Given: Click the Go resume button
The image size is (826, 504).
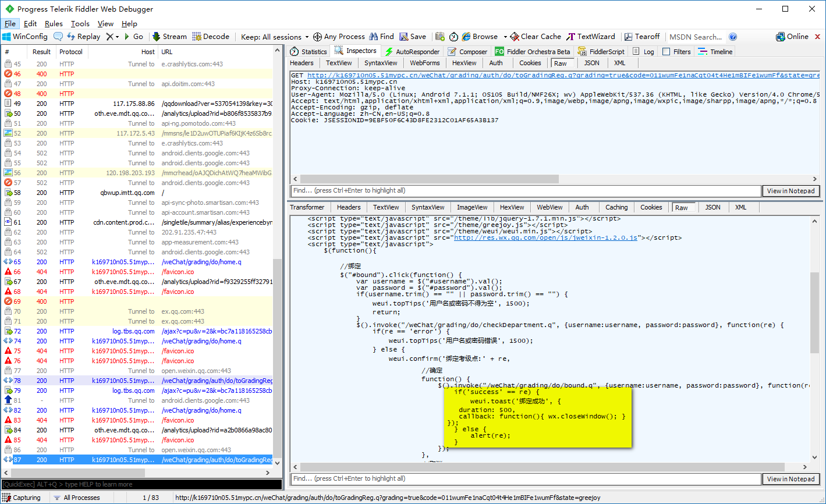Looking at the screenshot, I should tap(133, 37).
